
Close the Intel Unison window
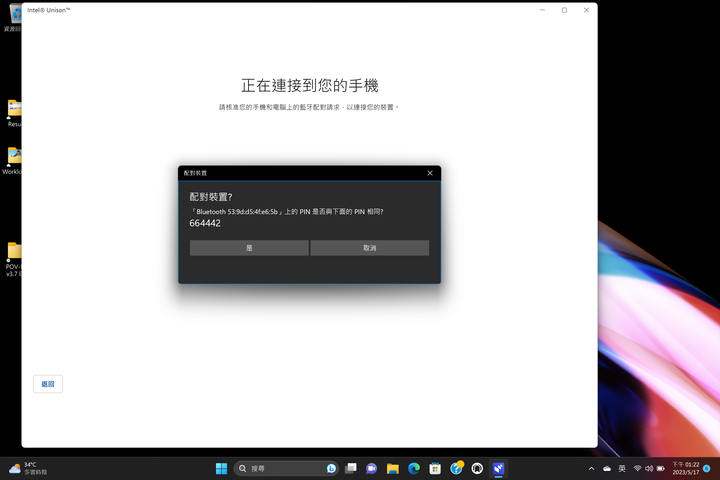(x=586, y=10)
